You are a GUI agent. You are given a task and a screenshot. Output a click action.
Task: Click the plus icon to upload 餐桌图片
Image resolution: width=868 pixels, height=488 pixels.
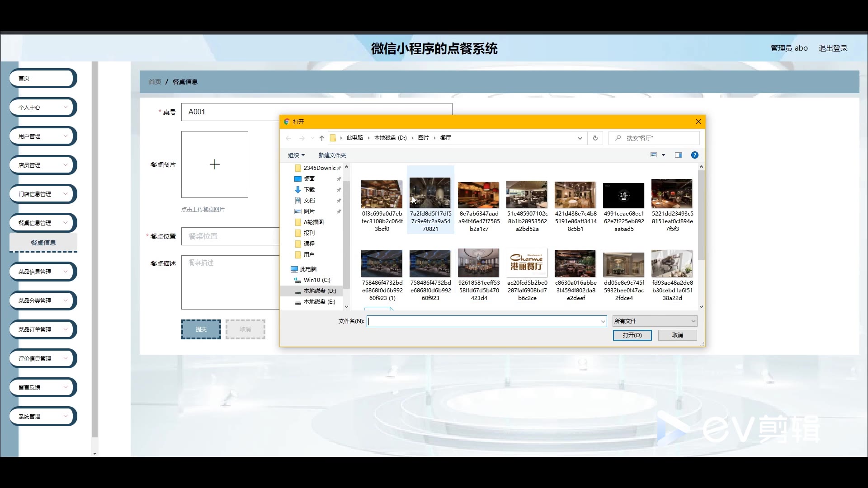(215, 164)
